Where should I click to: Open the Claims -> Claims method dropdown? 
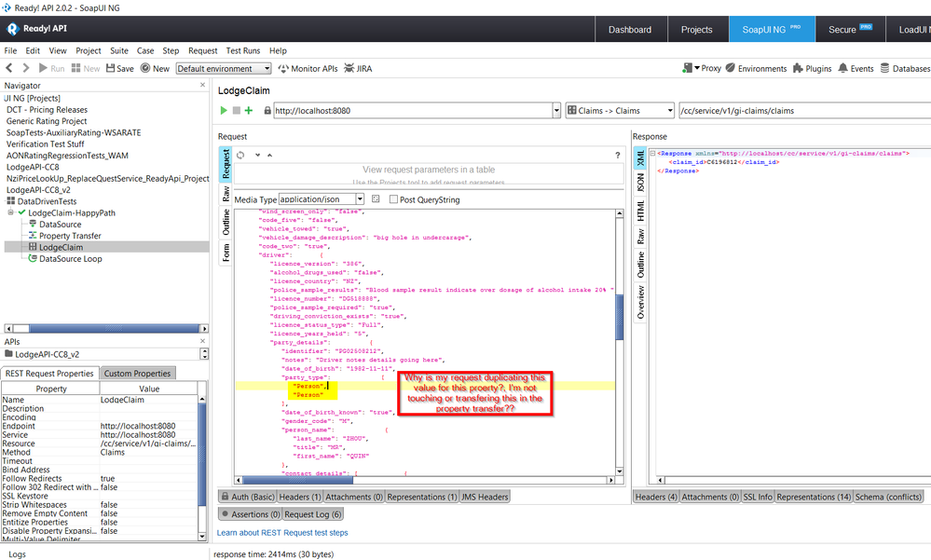(x=618, y=110)
